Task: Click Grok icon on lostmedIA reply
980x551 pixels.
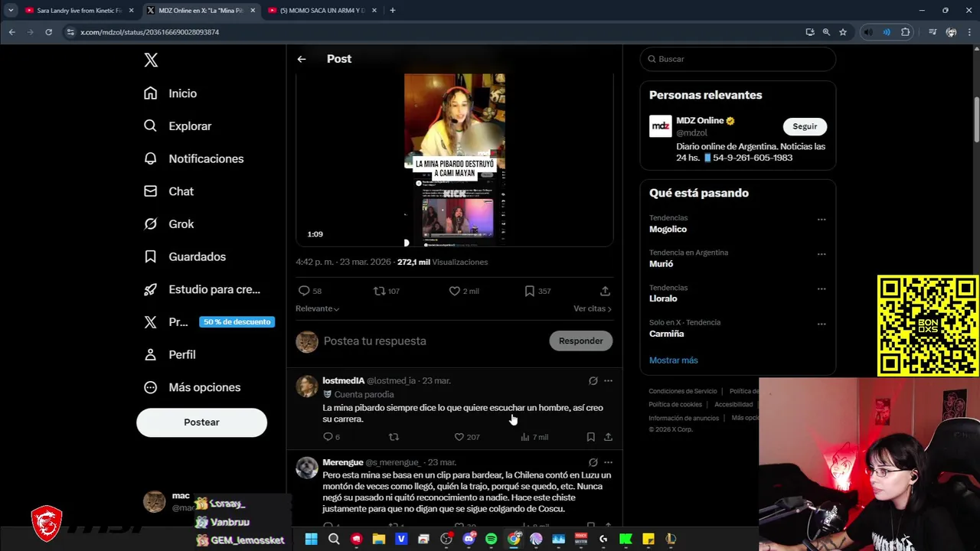Action: (x=593, y=380)
